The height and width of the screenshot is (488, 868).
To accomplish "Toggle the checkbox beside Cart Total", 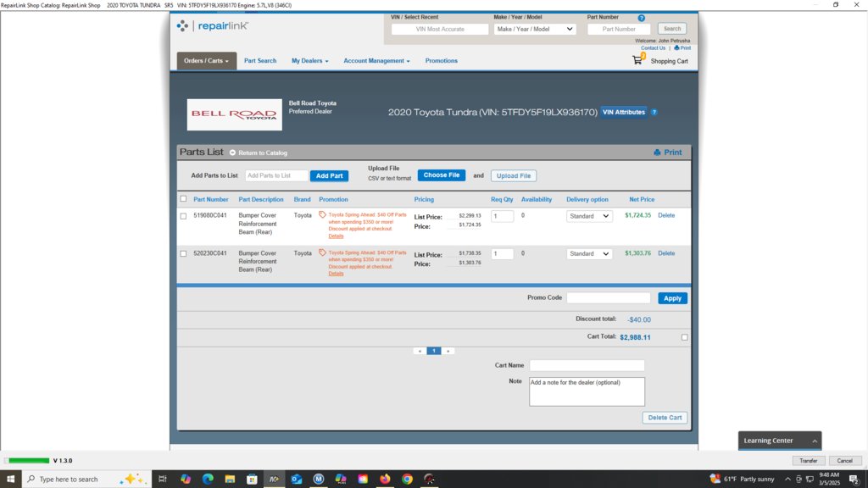I will point(685,337).
